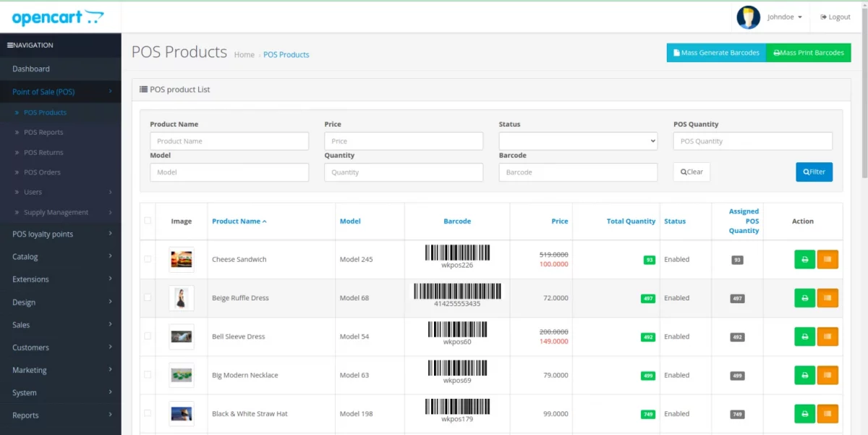Go to Home breadcrumb link
868x435 pixels.
[244, 54]
